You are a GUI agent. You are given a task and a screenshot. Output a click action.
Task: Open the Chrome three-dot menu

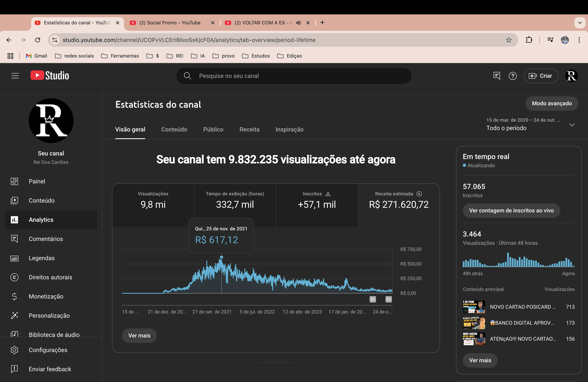click(x=579, y=40)
